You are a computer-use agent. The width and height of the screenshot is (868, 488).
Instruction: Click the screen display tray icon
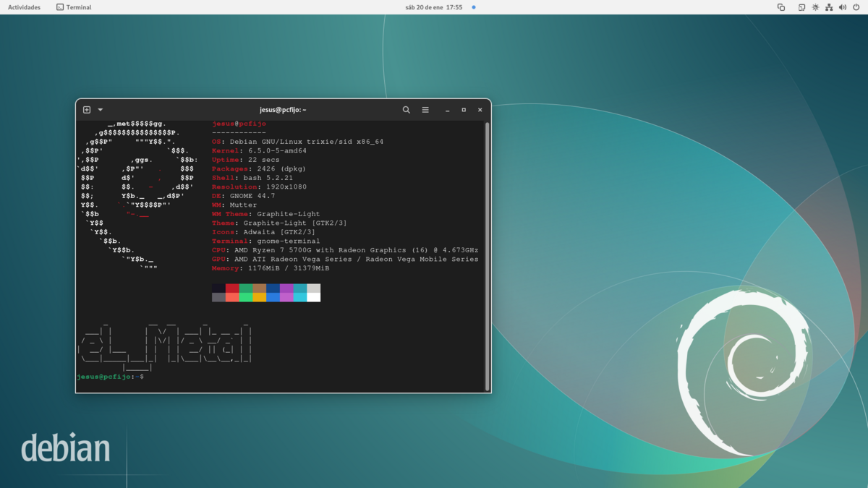[801, 7]
